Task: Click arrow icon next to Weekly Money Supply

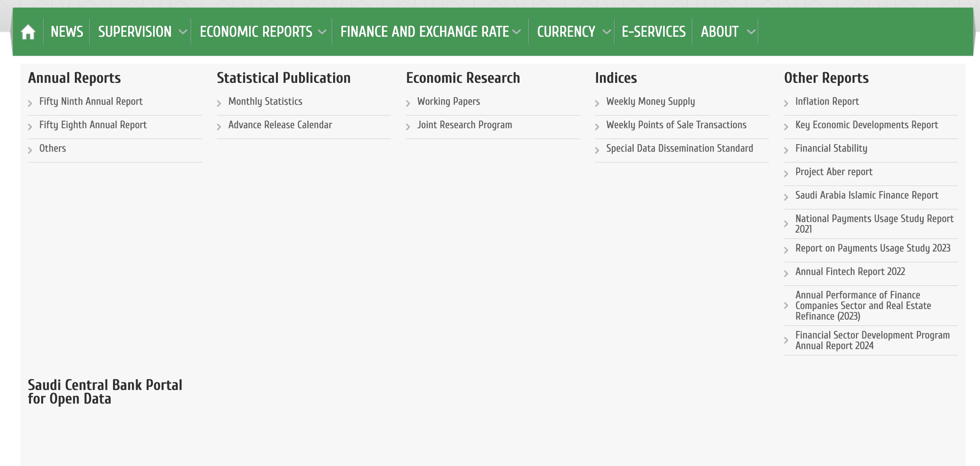Action: (597, 103)
